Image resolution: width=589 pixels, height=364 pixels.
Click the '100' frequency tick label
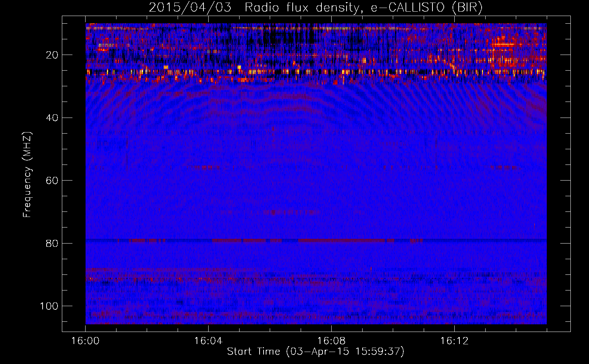[49, 306]
